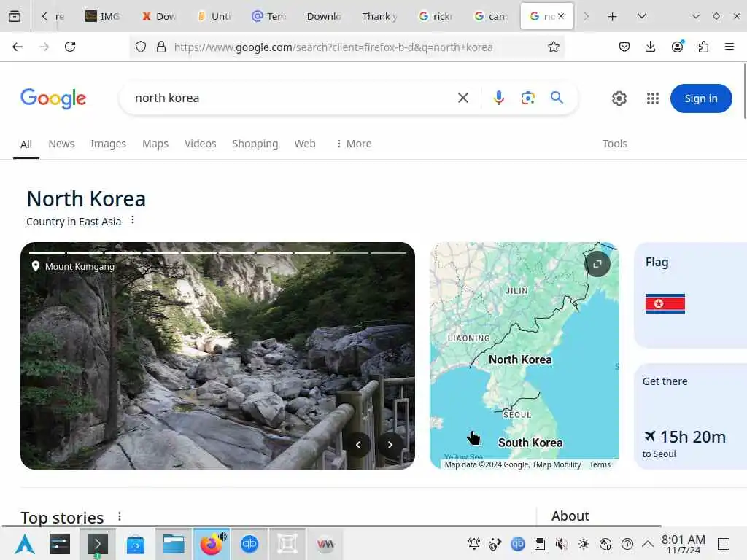Image resolution: width=747 pixels, height=560 pixels.
Task: Select the All results tab
Action: pyautogui.click(x=26, y=144)
